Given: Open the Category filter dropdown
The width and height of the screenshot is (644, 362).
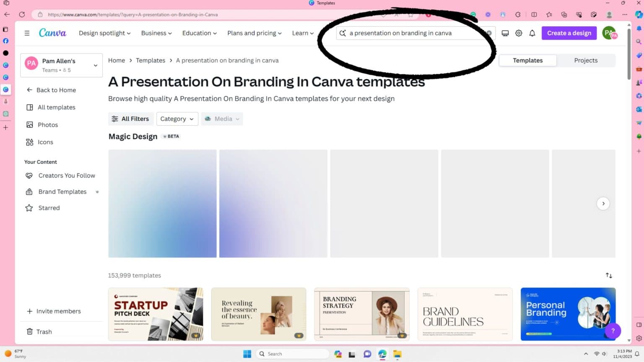Looking at the screenshot, I should tap(177, 119).
